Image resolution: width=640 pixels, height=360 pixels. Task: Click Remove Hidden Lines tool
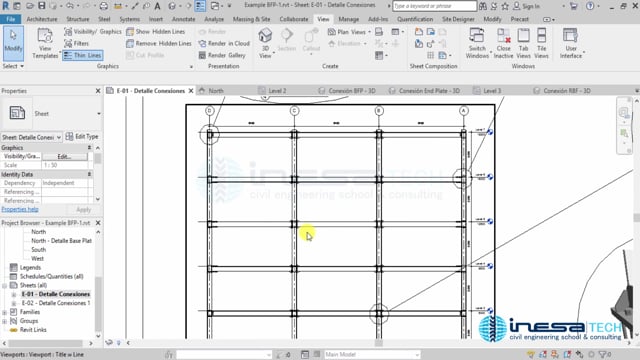(x=159, y=43)
